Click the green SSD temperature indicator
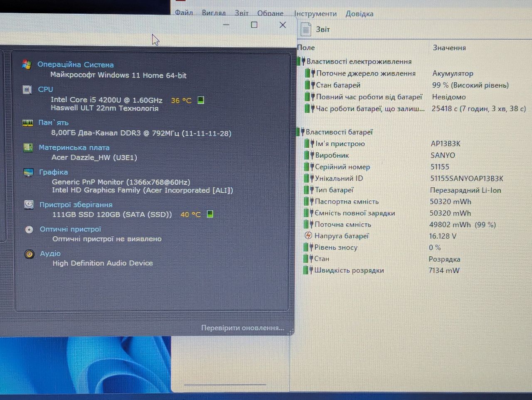 point(210,214)
